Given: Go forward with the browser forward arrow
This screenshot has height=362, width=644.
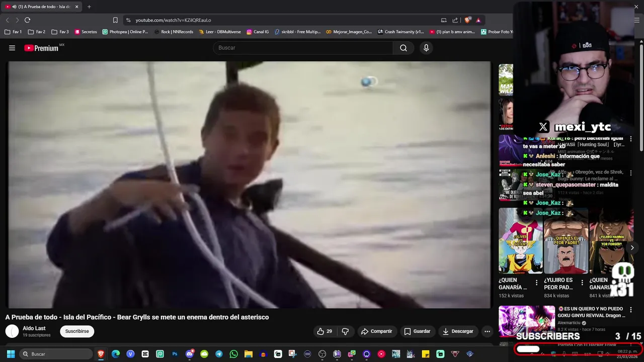Looking at the screenshot, I should (x=17, y=20).
